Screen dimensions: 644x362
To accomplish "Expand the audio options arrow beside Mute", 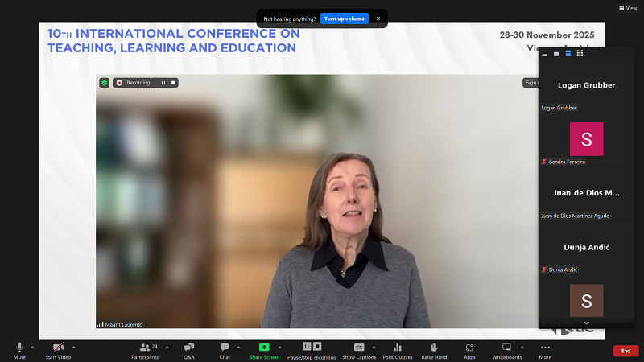I will 32,348.
